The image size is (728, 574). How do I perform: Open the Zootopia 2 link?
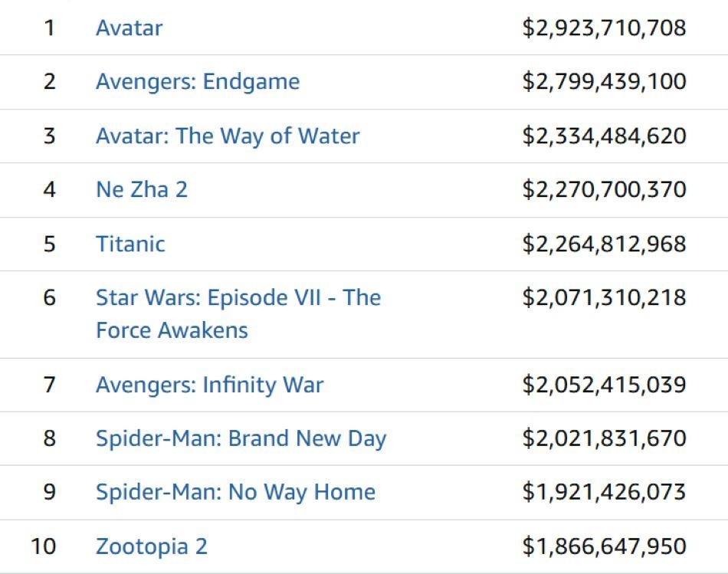point(152,546)
